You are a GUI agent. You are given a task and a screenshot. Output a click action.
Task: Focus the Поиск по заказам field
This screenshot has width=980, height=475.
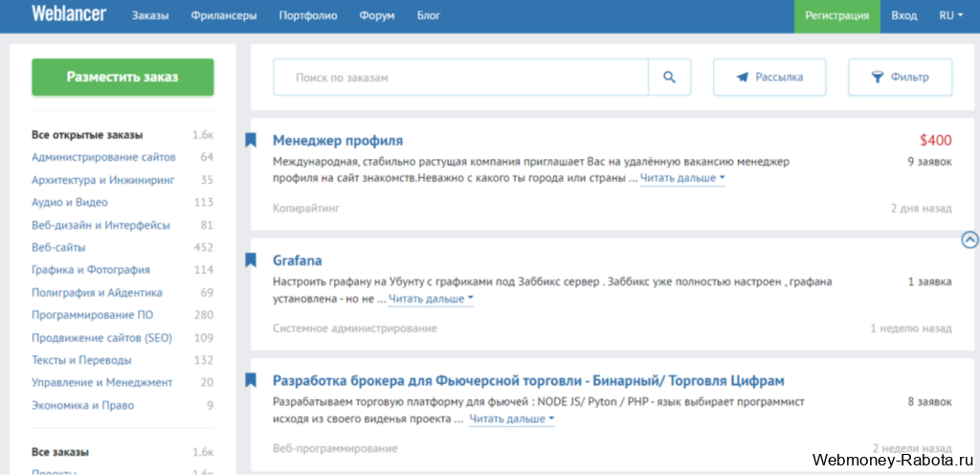pos(460,77)
